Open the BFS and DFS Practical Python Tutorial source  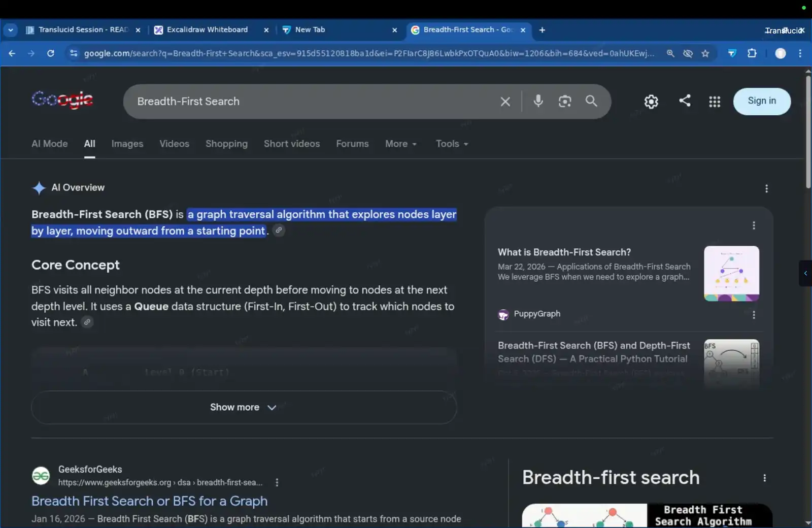coord(594,352)
